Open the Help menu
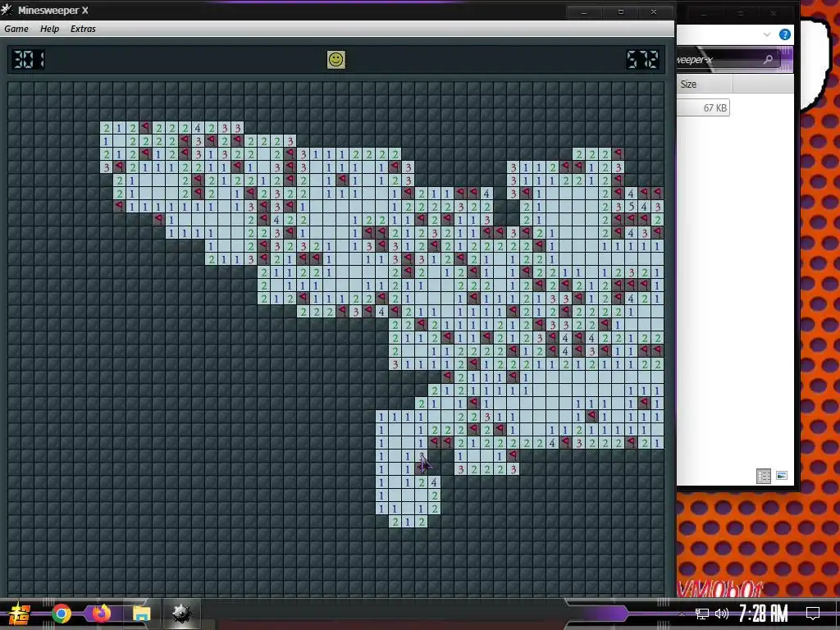840x630 pixels. pos(49,29)
